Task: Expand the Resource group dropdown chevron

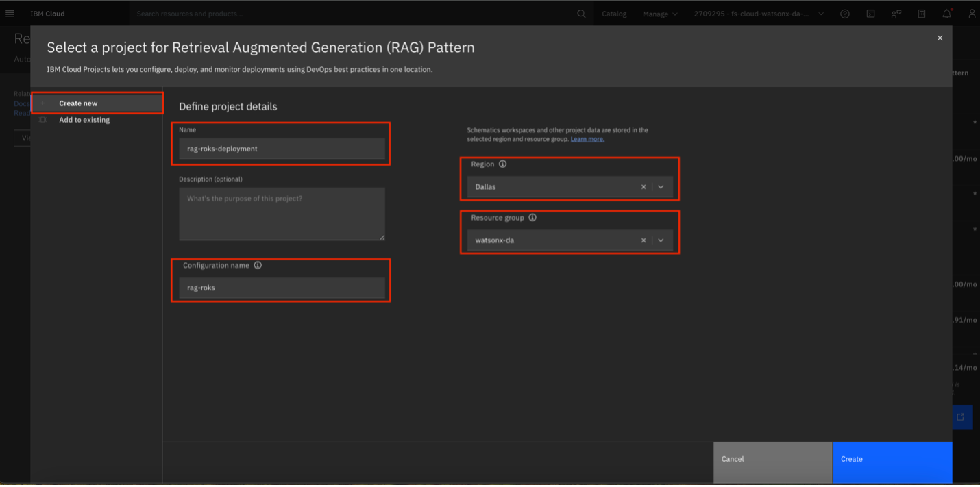Action: [661, 240]
